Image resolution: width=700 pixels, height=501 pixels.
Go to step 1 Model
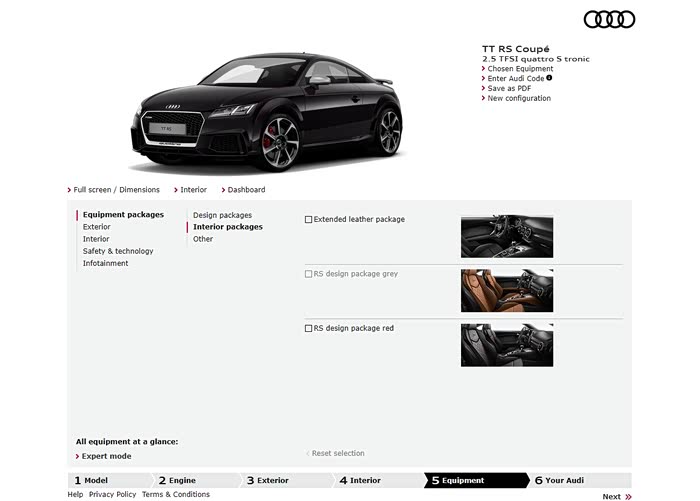click(109, 480)
